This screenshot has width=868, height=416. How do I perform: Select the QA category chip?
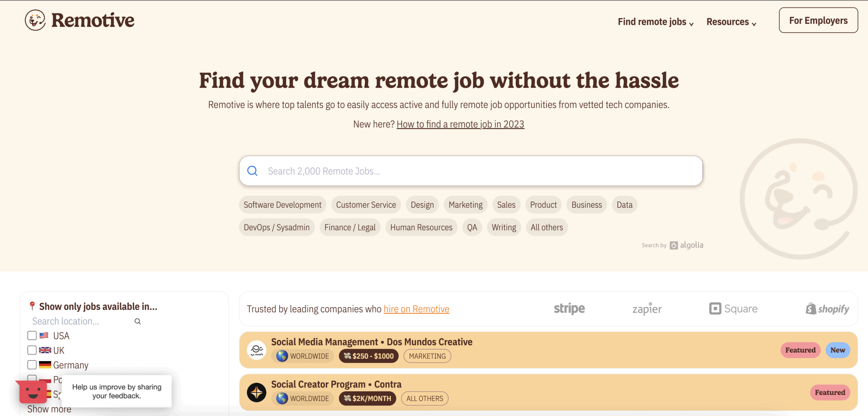[x=472, y=227]
